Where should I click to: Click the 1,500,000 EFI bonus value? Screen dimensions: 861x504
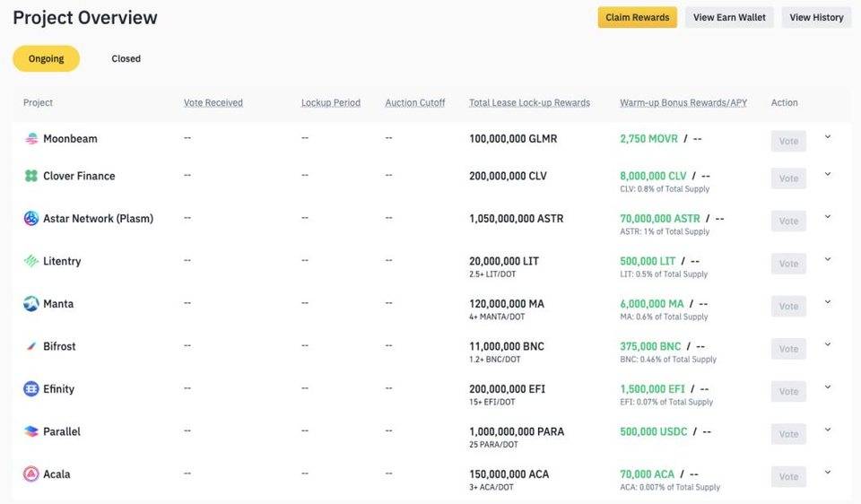tap(652, 389)
